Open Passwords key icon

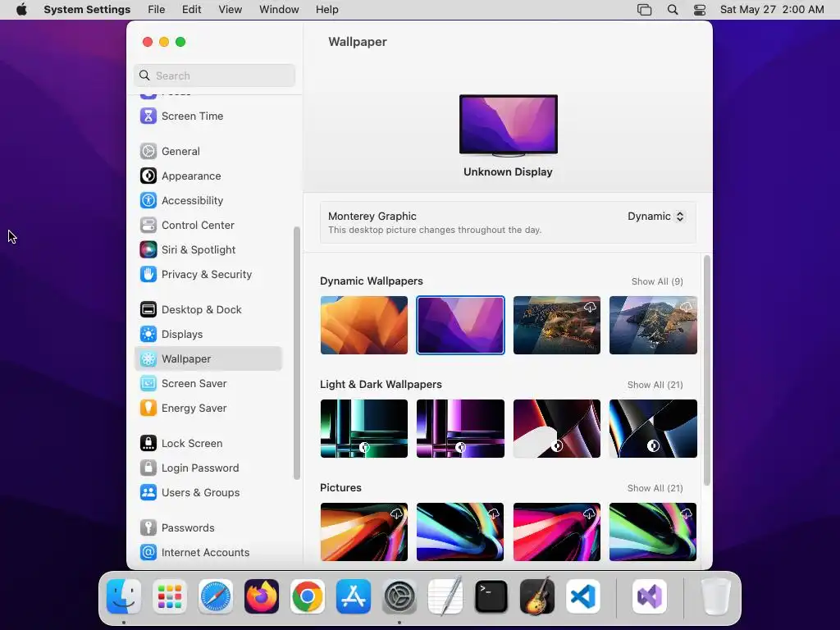click(x=148, y=528)
